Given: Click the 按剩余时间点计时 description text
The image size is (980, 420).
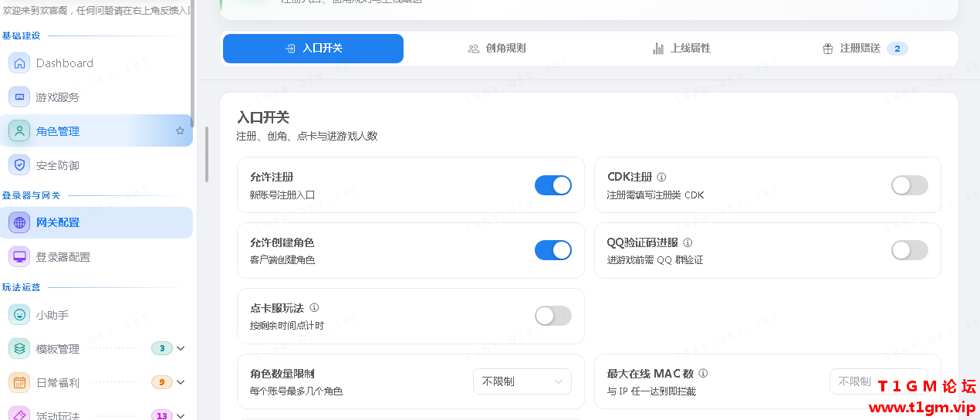Looking at the screenshot, I should [287, 325].
